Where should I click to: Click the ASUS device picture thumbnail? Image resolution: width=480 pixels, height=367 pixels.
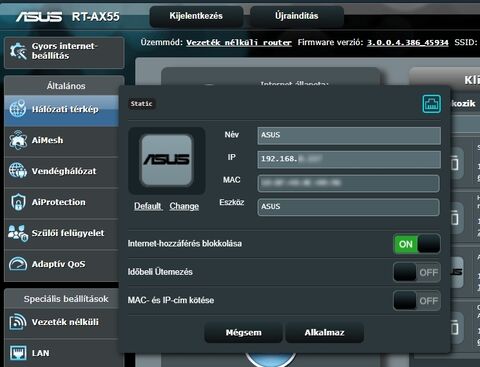pos(167,160)
